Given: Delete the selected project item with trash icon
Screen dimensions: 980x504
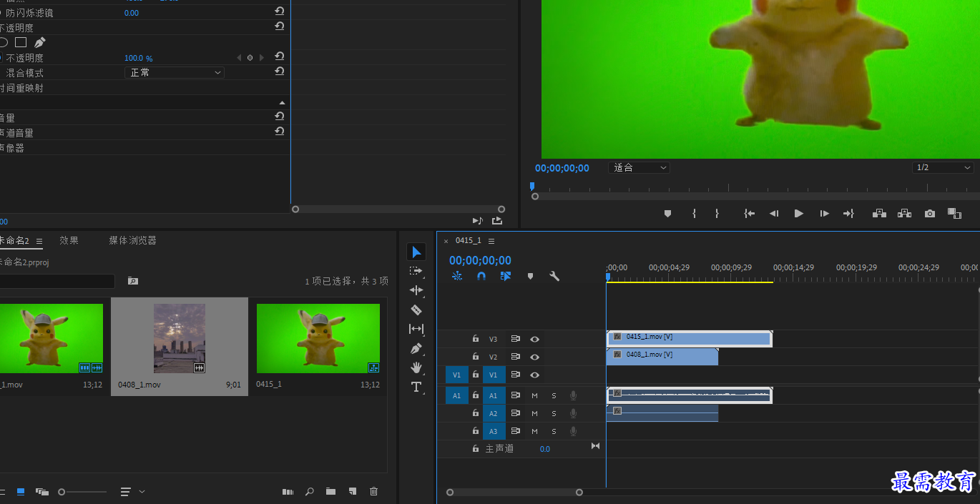Looking at the screenshot, I should [373, 491].
